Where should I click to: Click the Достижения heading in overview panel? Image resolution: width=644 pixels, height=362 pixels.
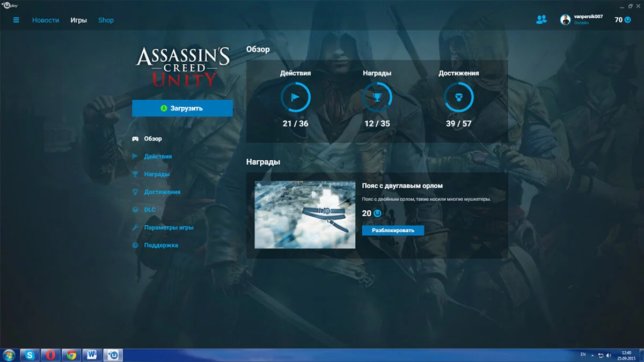(459, 73)
